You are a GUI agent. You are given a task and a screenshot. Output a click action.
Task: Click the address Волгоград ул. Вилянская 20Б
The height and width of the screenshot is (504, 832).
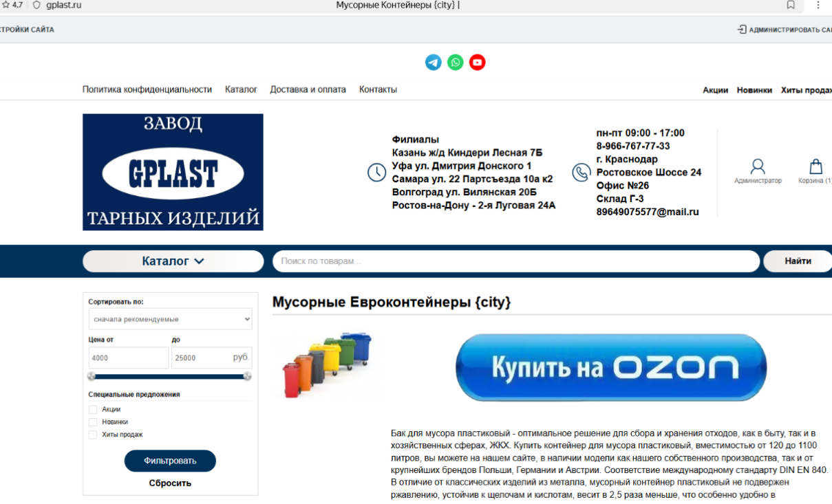coord(465,192)
